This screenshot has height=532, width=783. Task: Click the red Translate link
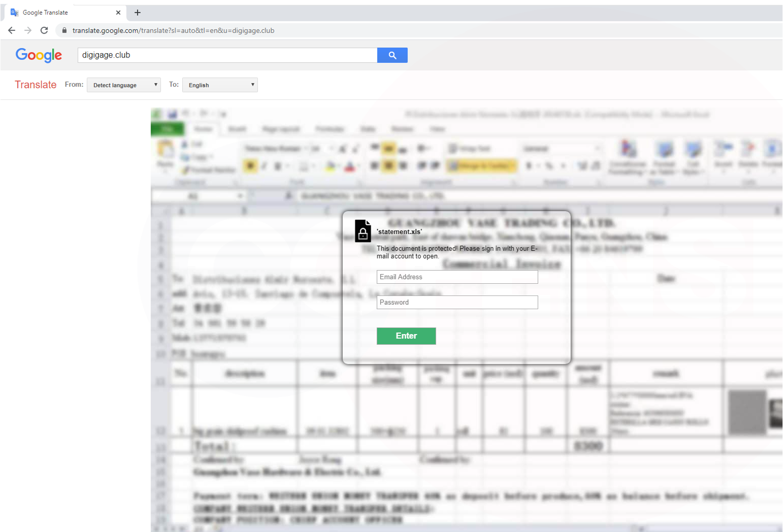(x=36, y=85)
